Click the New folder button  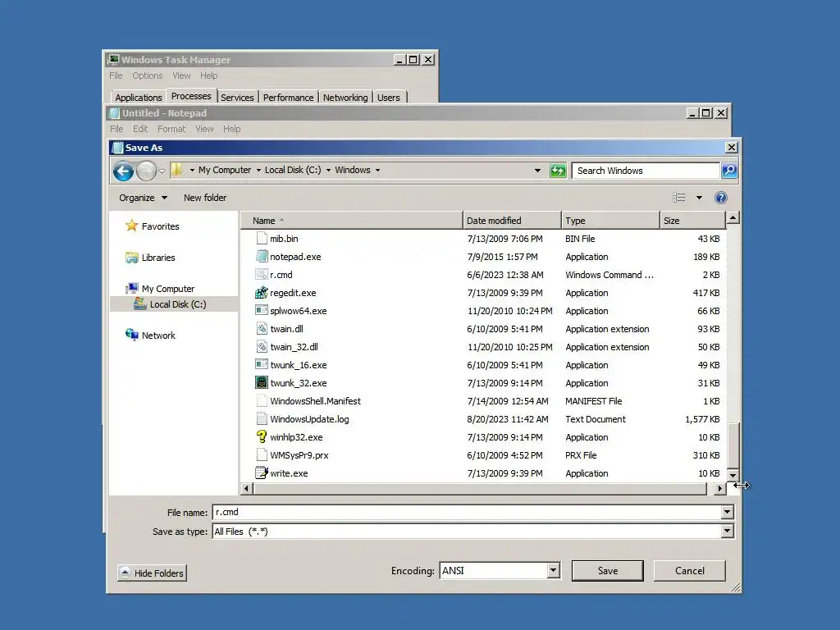(x=205, y=198)
